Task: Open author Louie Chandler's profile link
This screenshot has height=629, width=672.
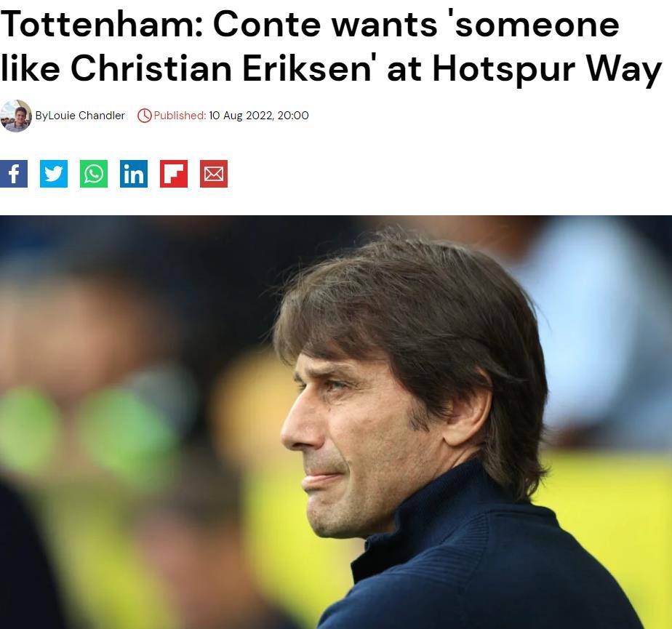Action: (87, 116)
